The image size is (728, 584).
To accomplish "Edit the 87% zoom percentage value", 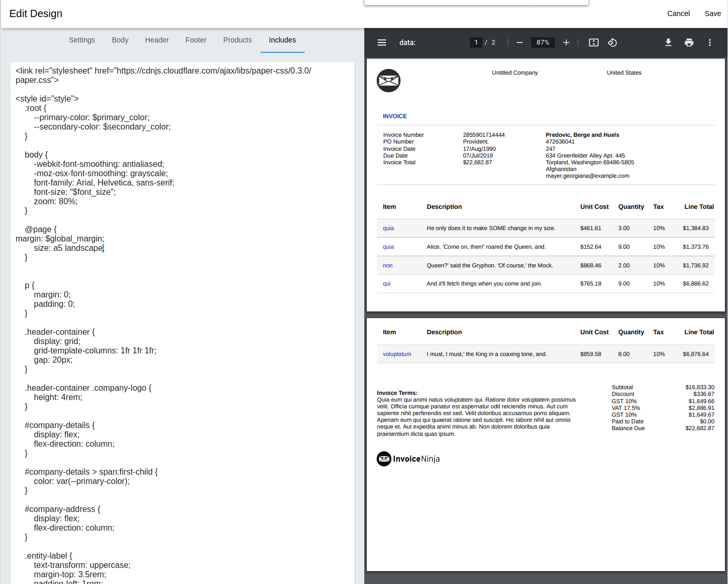I will (543, 42).
